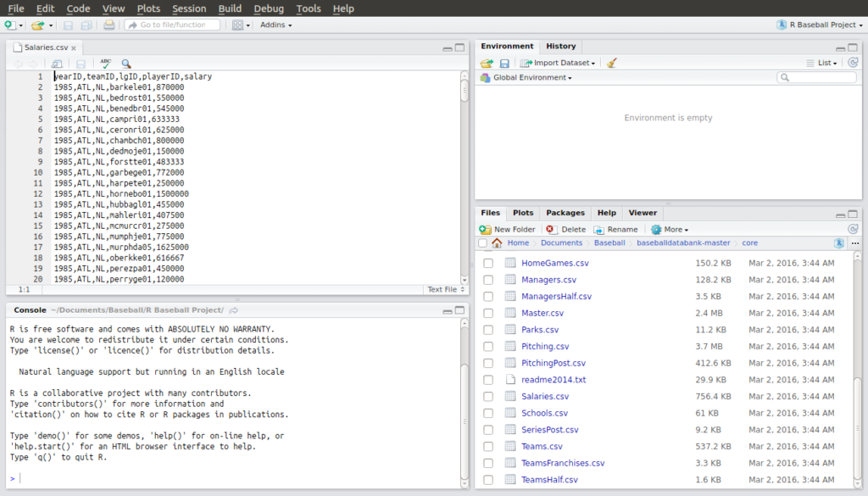
Task: Click the Rename button in Files
Action: point(616,229)
